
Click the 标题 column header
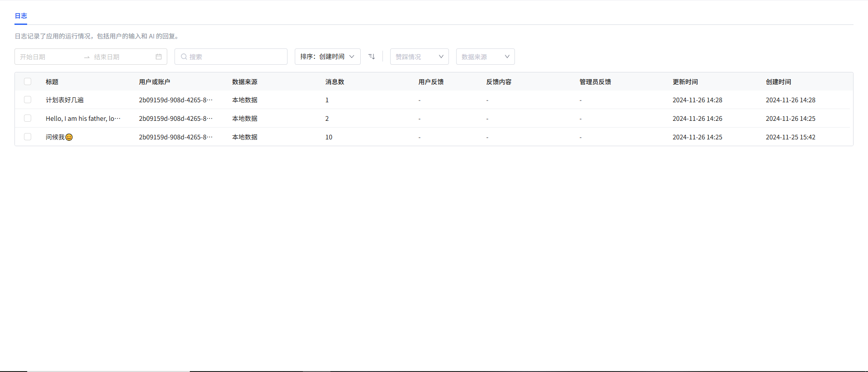click(x=52, y=82)
